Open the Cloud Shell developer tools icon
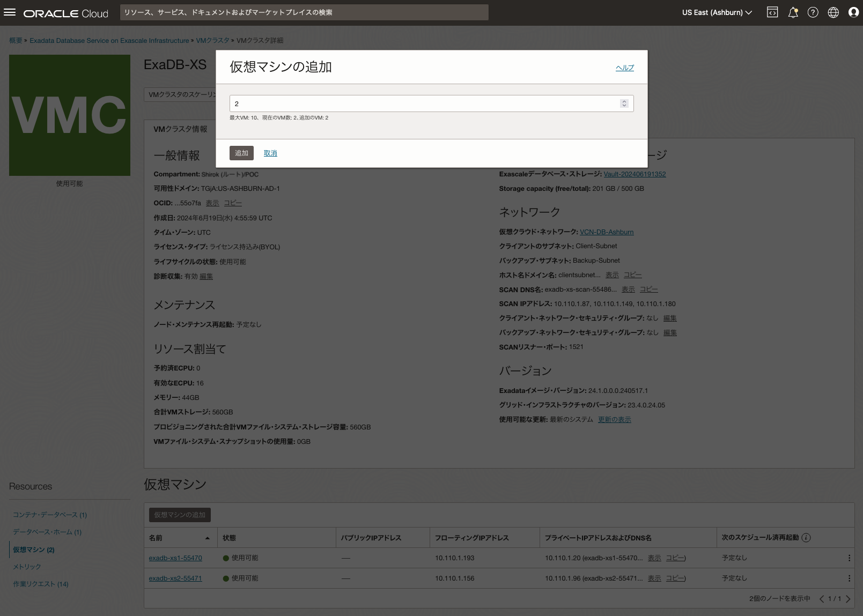 pos(772,12)
